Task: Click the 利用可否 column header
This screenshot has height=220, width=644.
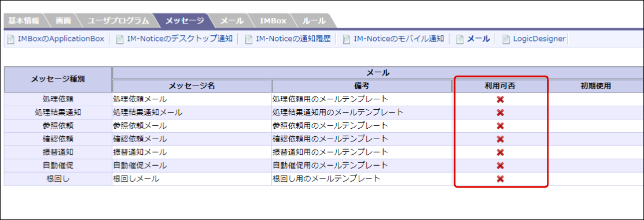Action: coord(501,86)
